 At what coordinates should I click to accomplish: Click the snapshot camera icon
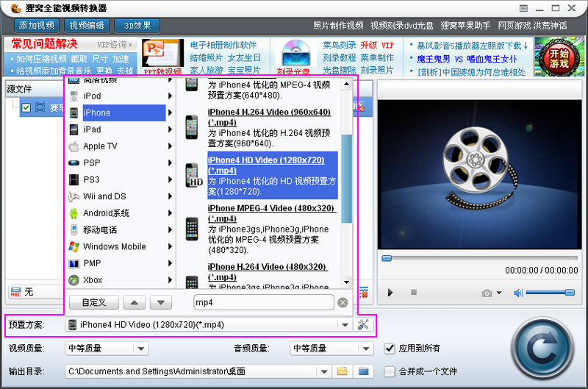point(487,293)
